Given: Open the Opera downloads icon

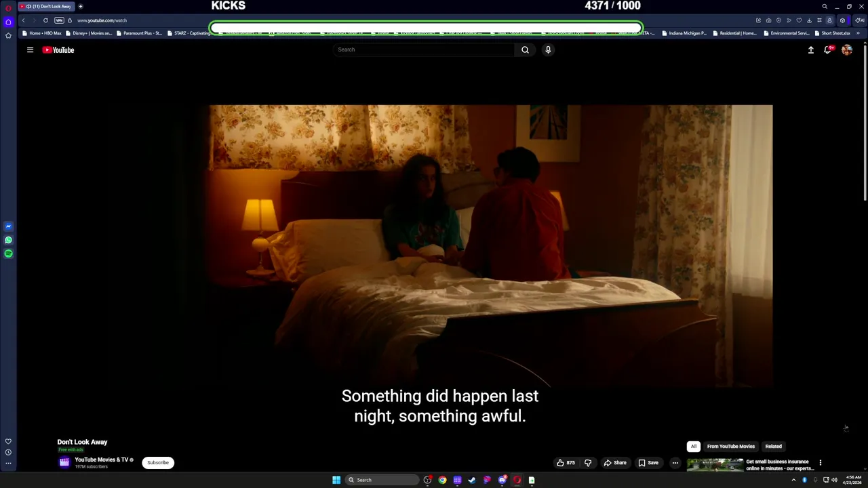Looking at the screenshot, I should [809, 20].
